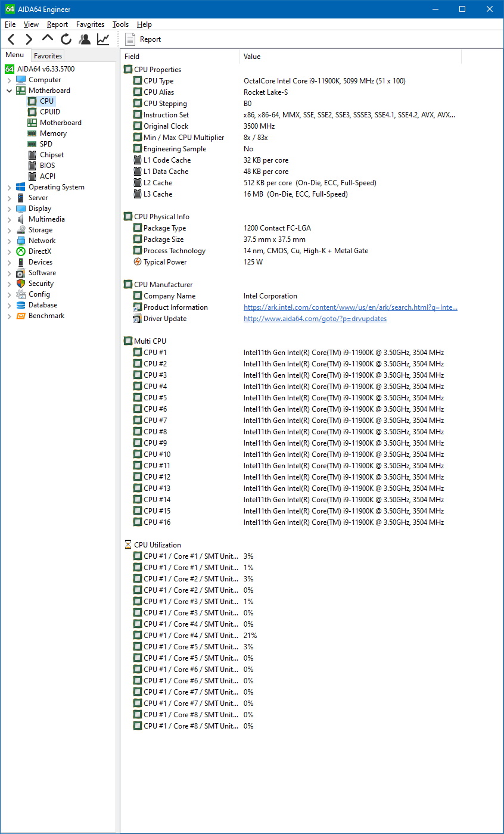Click the Report button in toolbar
Viewport: 504px width, 834px height.
[143, 39]
